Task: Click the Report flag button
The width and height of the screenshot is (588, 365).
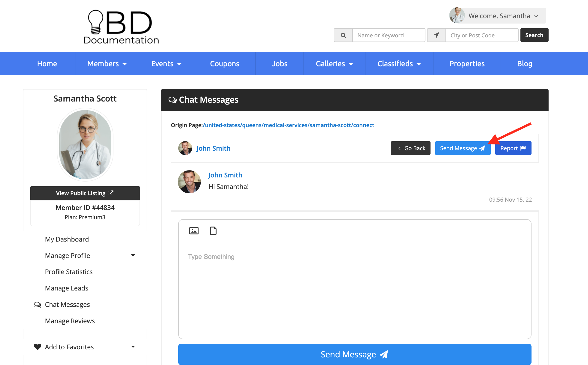Action: 513,148
